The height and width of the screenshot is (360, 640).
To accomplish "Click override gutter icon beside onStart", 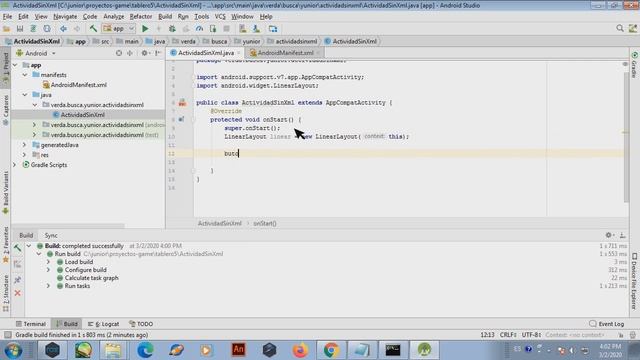I will coord(181,119).
